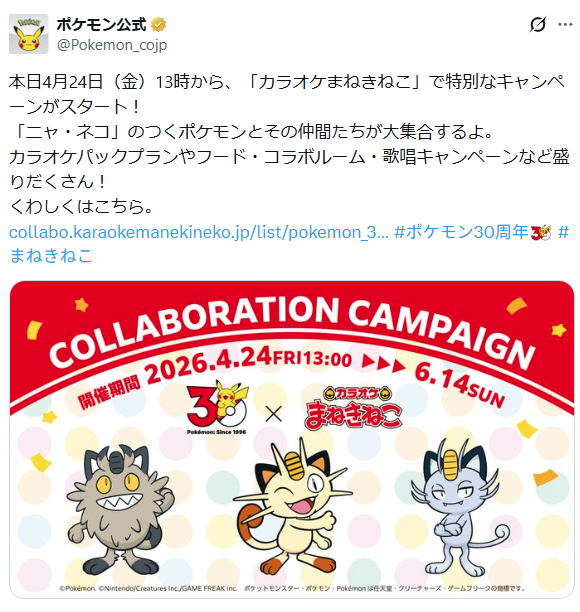
Task: Click the COLLABORATION CAMPAIGN banner title
Action: click(x=292, y=332)
